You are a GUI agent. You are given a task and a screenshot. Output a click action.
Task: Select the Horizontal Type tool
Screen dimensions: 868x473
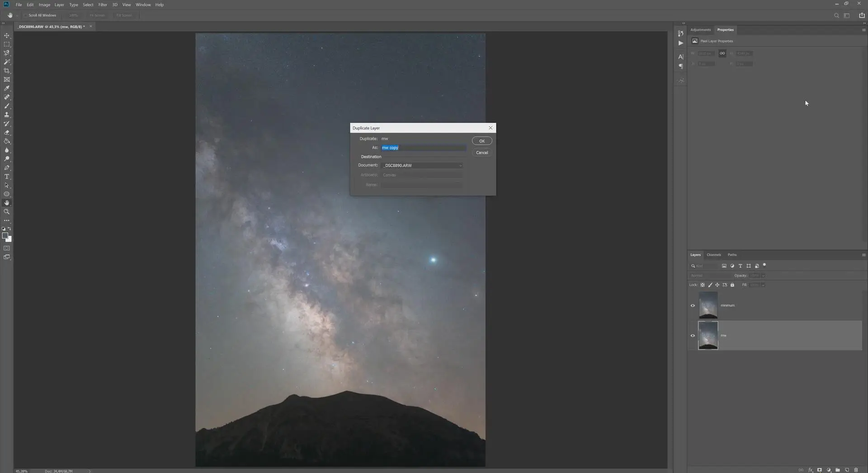7,177
